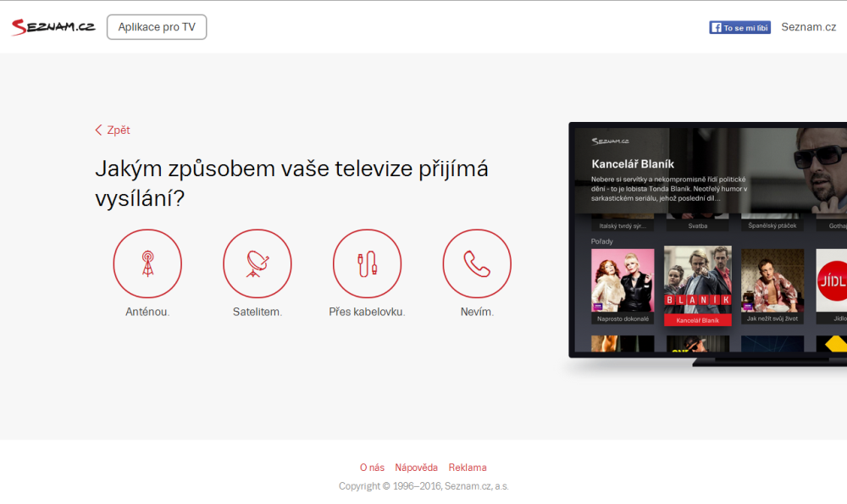Open the Nápověda help link

pyautogui.click(x=416, y=467)
